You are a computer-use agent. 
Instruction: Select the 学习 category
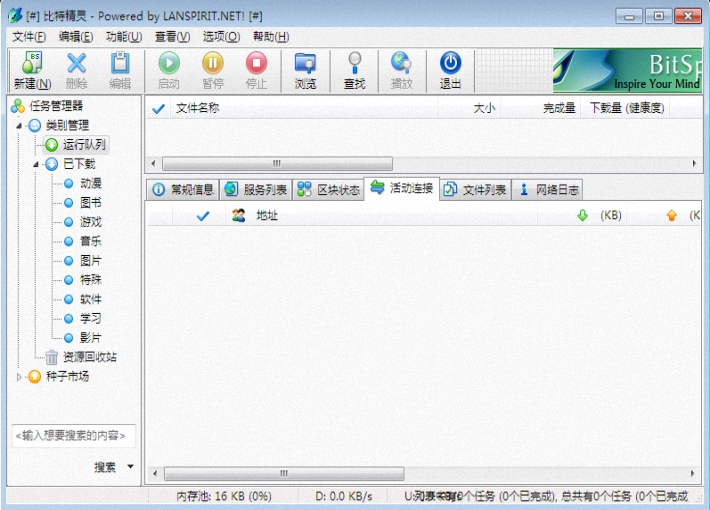(x=82, y=318)
